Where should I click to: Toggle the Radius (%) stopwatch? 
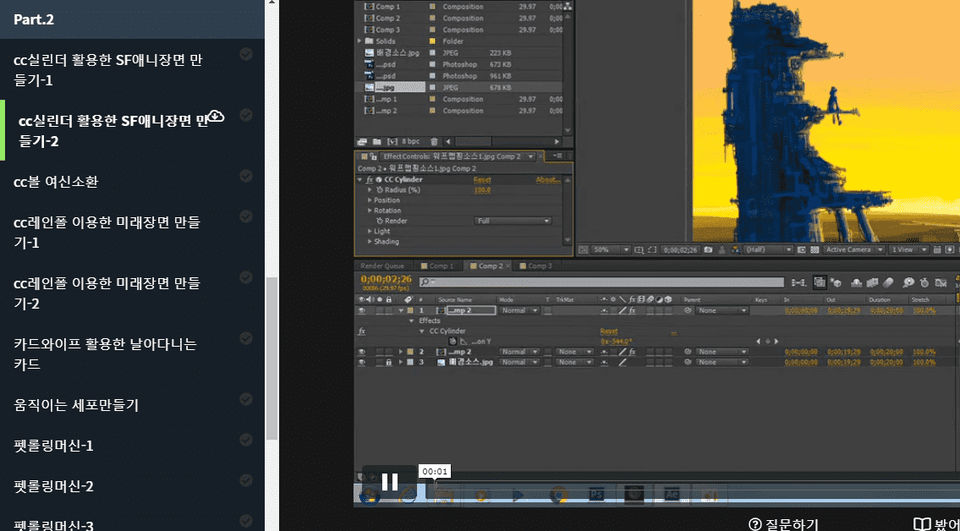coord(380,190)
